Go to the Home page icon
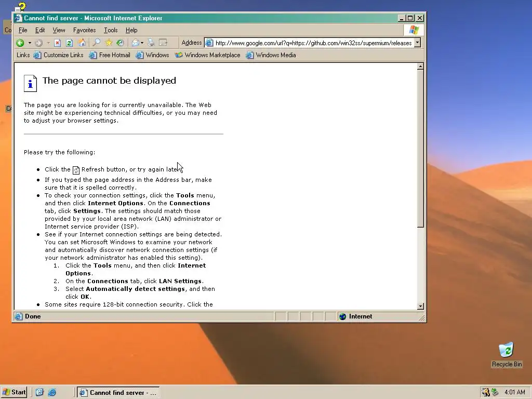 (x=82, y=43)
